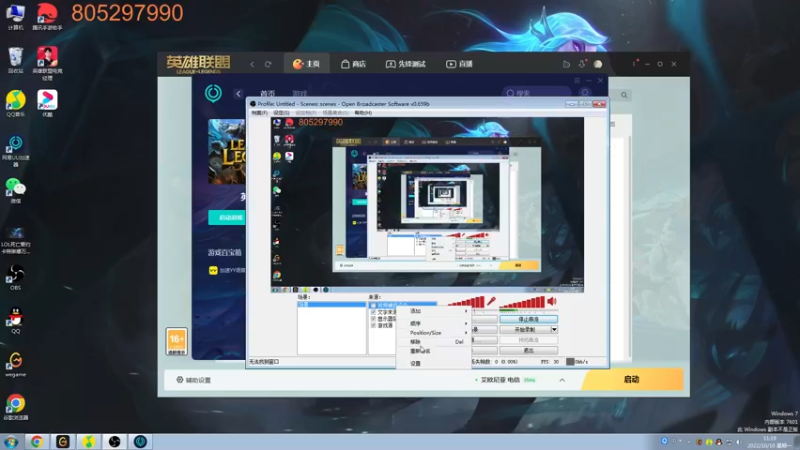Open the Youku desktop icon
This screenshot has width=800, height=450.
coord(47,104)
